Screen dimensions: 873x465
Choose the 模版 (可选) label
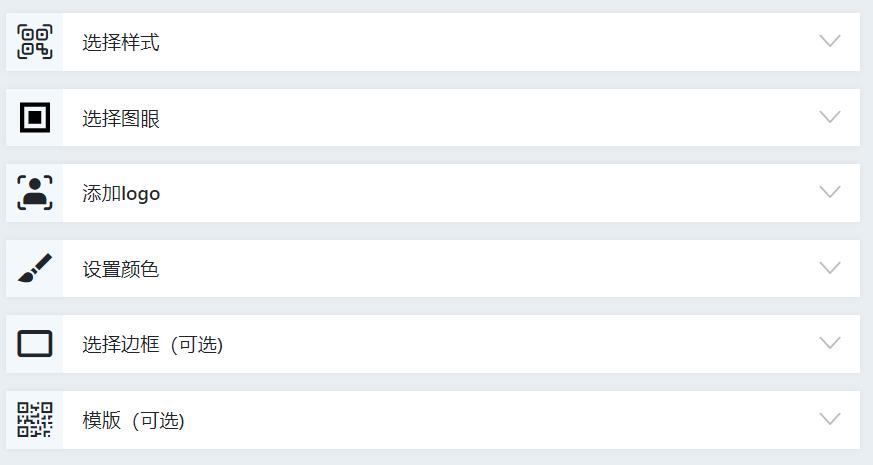tap(133, 421)
